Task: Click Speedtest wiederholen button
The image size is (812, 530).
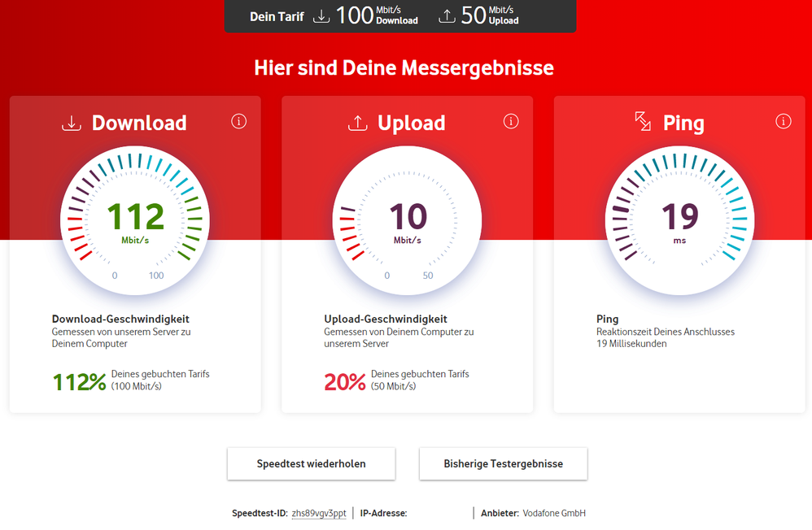Action: click(312, 463)
